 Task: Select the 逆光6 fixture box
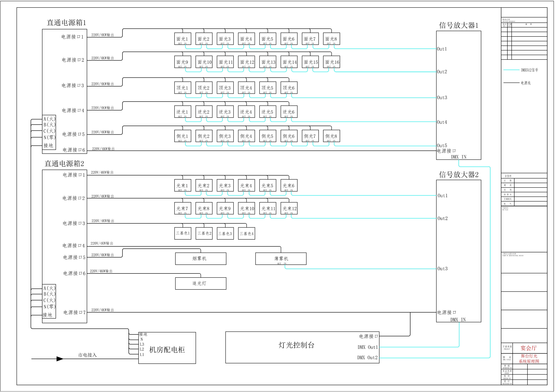pyautogui.click(x=289, y=112)
